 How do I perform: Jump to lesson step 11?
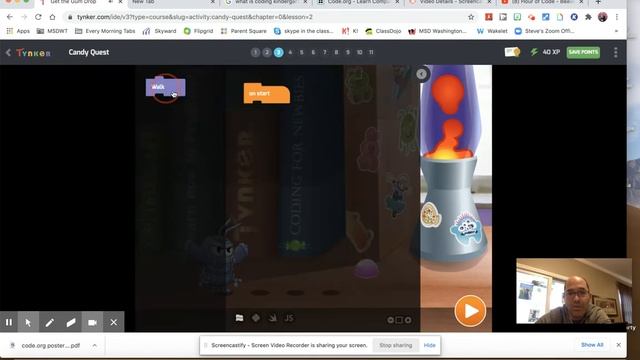point(371,52)
